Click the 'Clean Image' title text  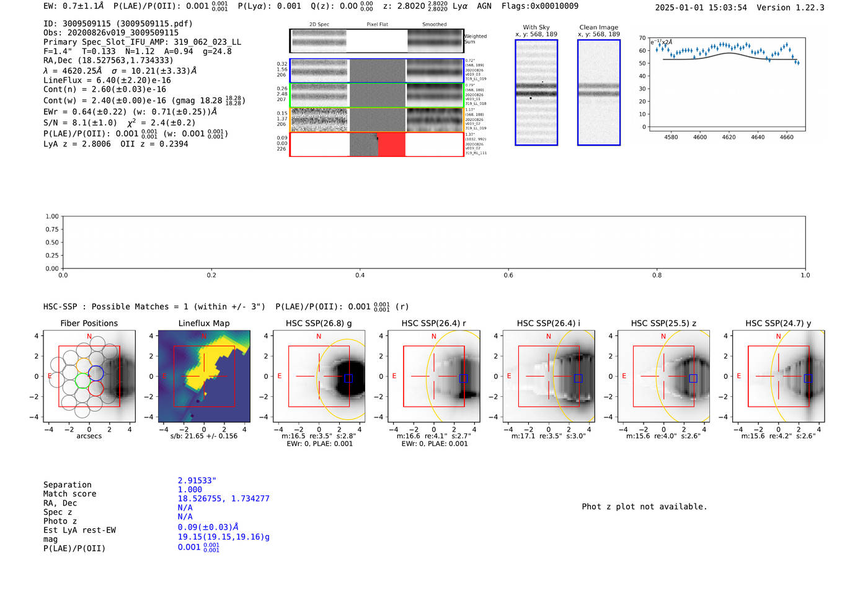pyautogui.click(x=599, y=27)
